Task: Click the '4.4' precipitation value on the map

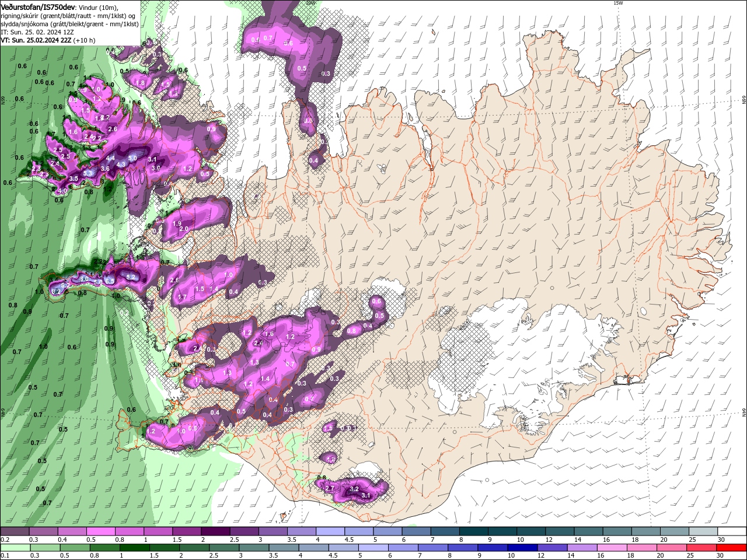Action: point(111,158)
